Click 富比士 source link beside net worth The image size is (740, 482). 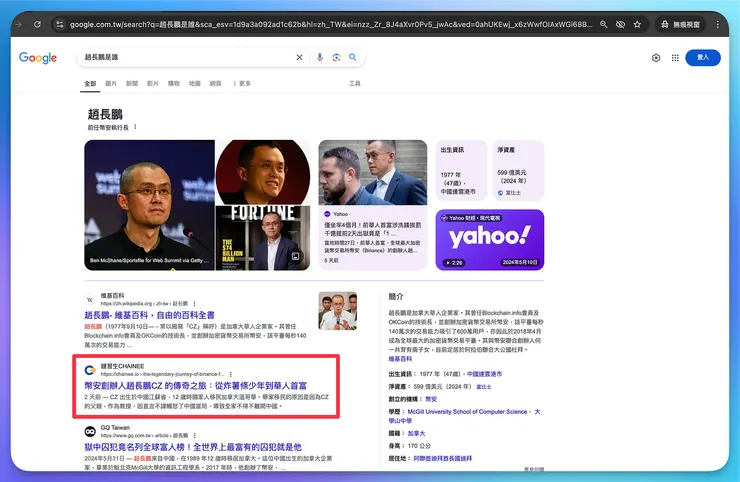click(x=484, y=387)
